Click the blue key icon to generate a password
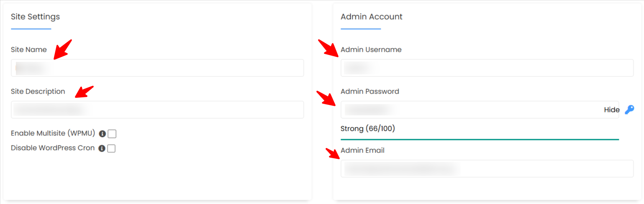644x204 pixels. click(x=629, y=110)
